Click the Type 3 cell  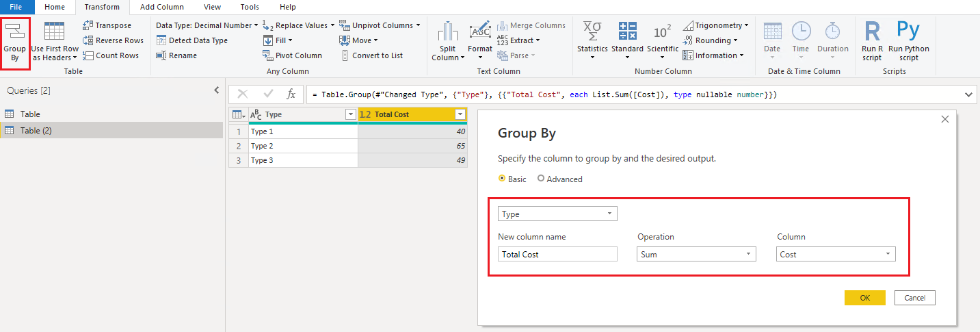pos(303,160)
